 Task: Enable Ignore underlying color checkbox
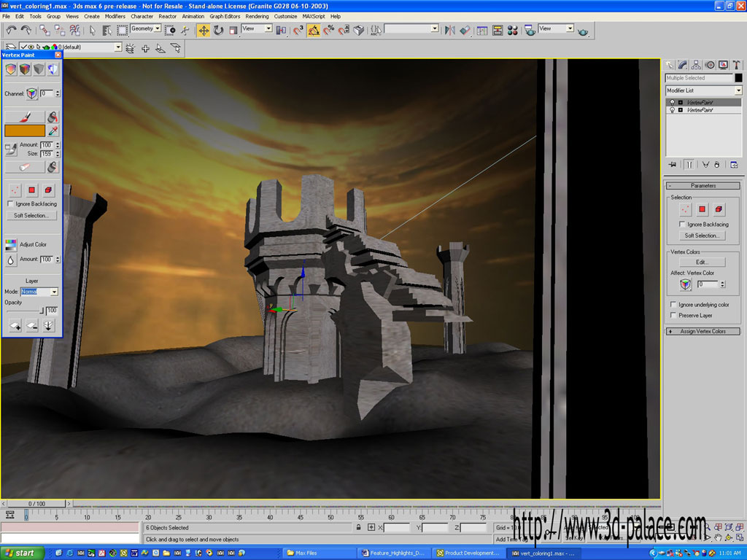tap(673, 304)
